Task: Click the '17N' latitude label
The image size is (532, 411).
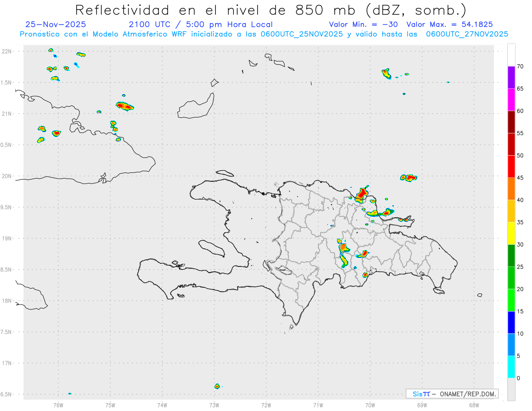Action: point(7,363)
